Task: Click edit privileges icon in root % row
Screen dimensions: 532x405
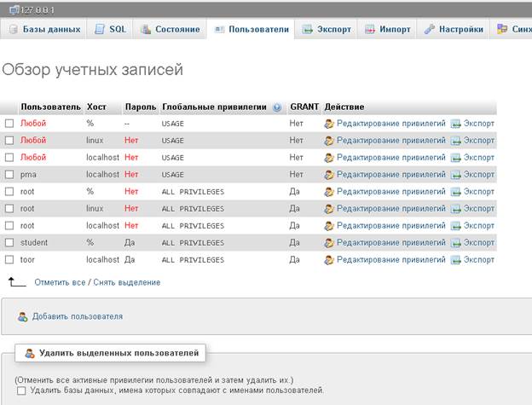Action: 329,192
